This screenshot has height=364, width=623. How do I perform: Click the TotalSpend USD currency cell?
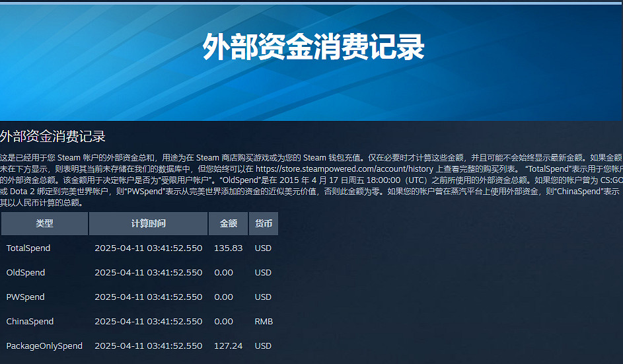click(263, 248)
